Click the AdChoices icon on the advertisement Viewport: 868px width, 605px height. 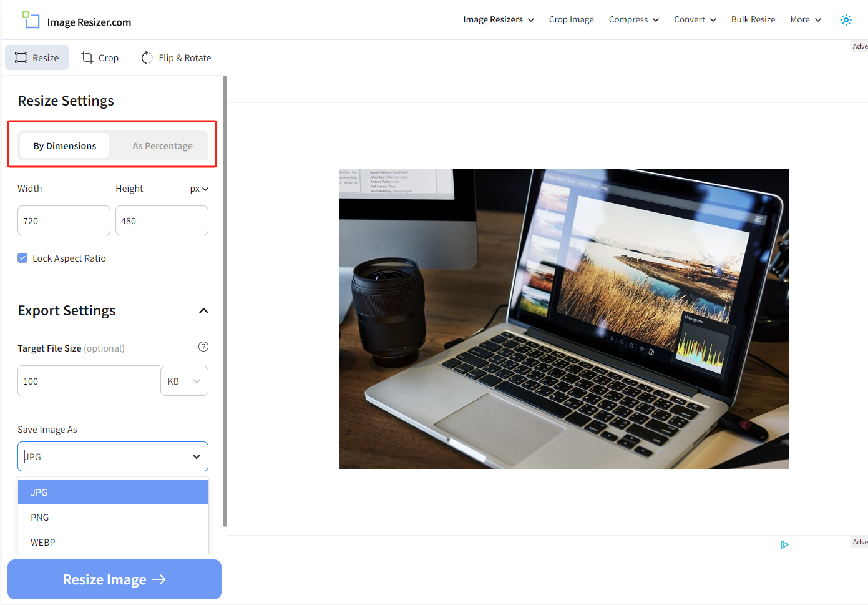tap(784, 544)
